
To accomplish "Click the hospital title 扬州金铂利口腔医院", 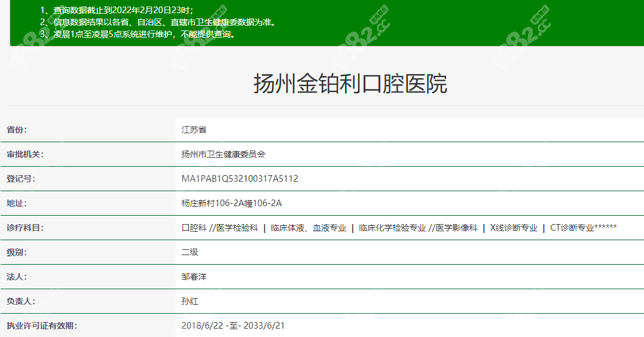I will [350, 84].
